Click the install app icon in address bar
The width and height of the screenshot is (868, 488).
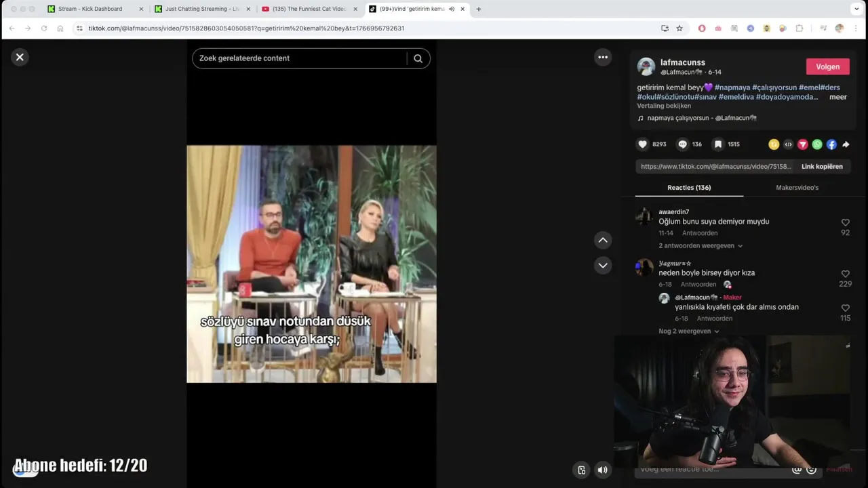pyautogui.click(x=665, y=28)
